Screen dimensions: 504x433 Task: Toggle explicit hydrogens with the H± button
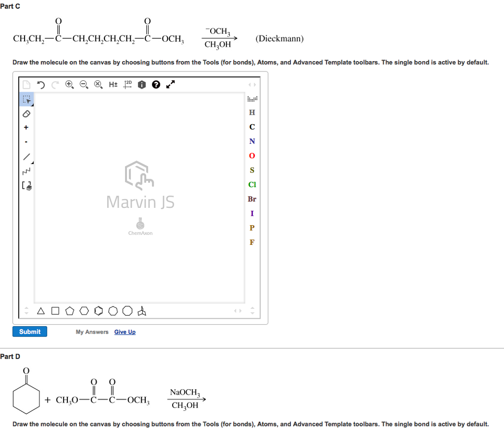[x=113, y=85]
